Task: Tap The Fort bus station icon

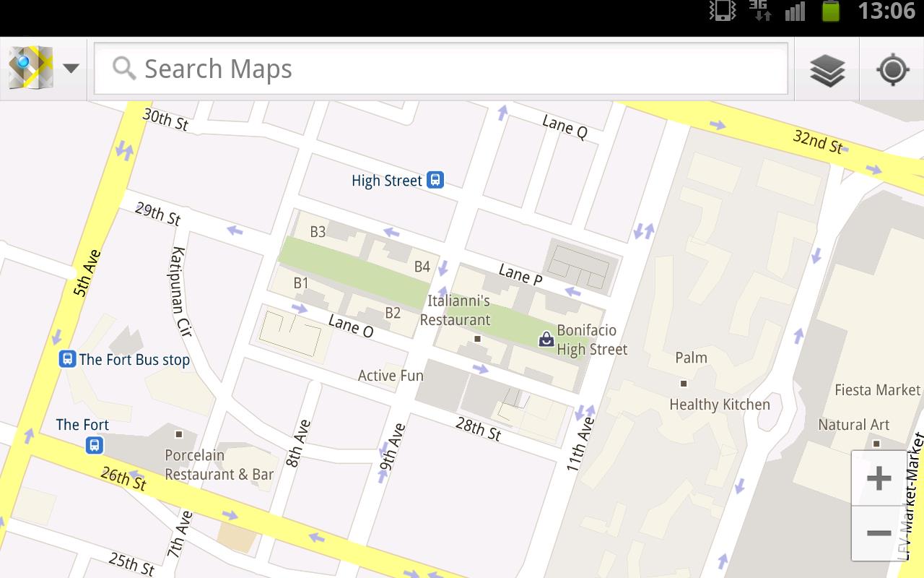Action: pos(95,445)
